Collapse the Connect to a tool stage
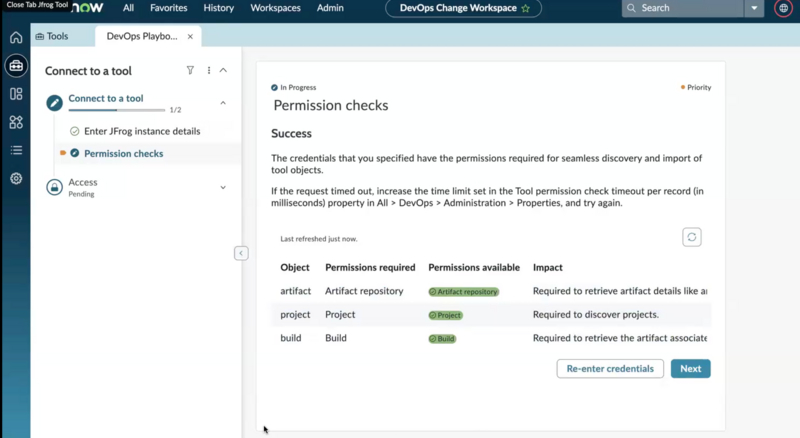Viewport: 800px width, 438px height. pos(223,103)
